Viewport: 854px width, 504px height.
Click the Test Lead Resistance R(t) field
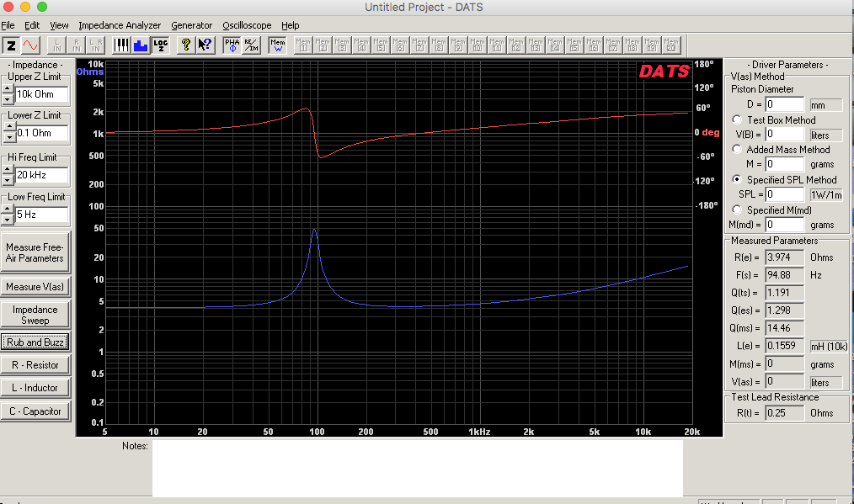[x=785, y=413]
